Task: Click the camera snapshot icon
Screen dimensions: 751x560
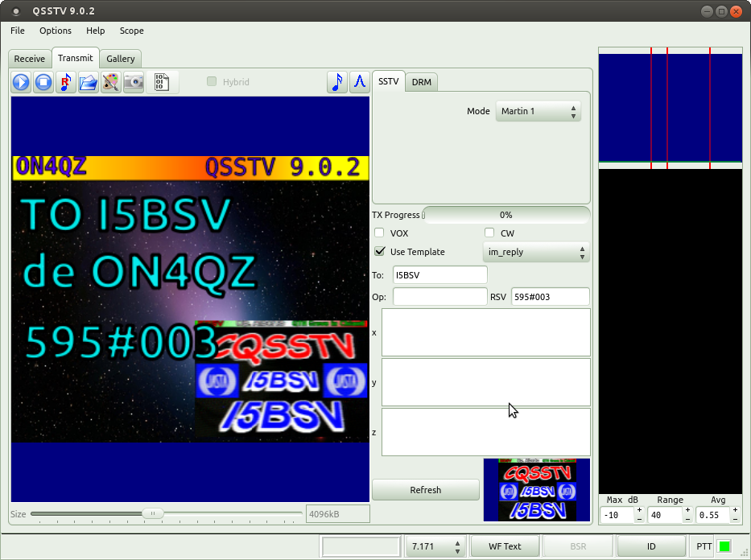Action: click(x=134, y=82)
